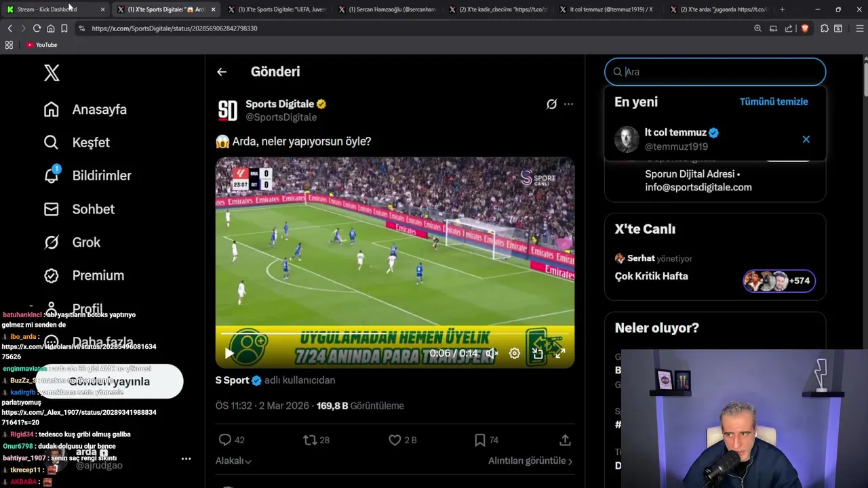Open the Sports Digitale profile avatar
868x488 pixels.
pyautogui.click(x=228, y=110)
